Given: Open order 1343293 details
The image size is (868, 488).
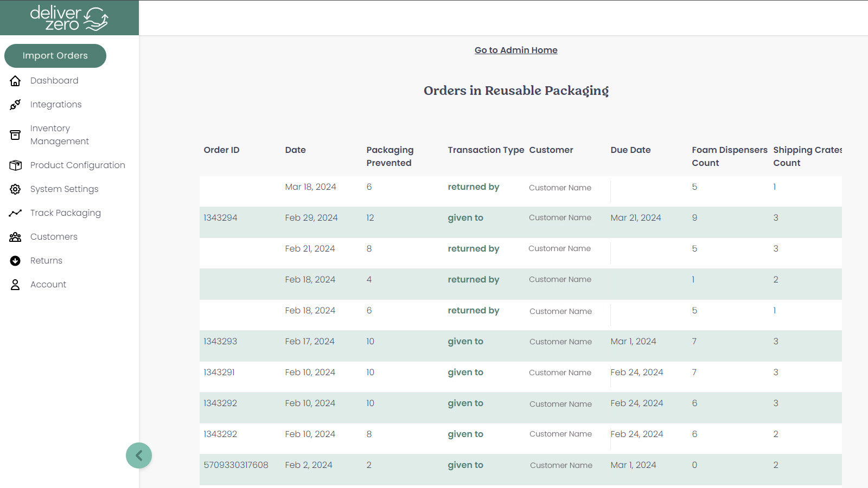Looking at the screenshot, I should tap(219, 341).
